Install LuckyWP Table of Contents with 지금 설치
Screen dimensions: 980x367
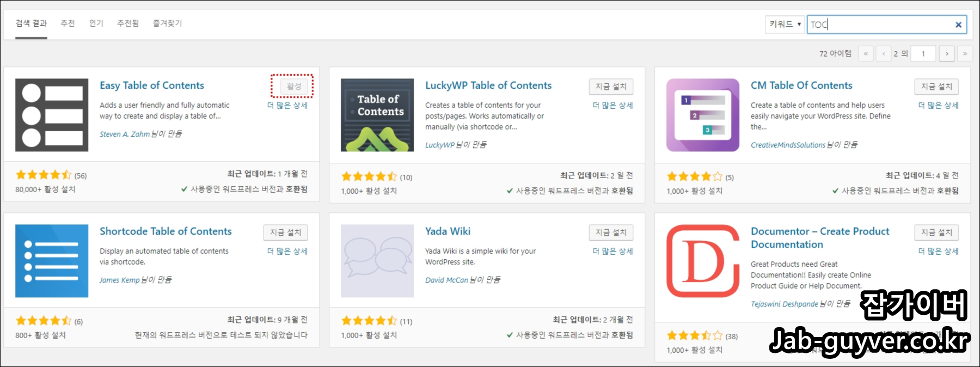point(611,87)
